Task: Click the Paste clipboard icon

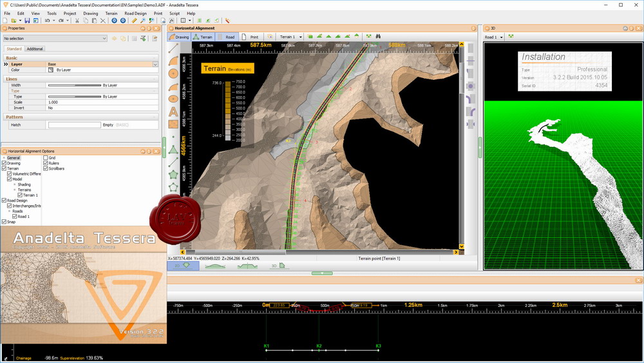Action: tap(94, 20)
